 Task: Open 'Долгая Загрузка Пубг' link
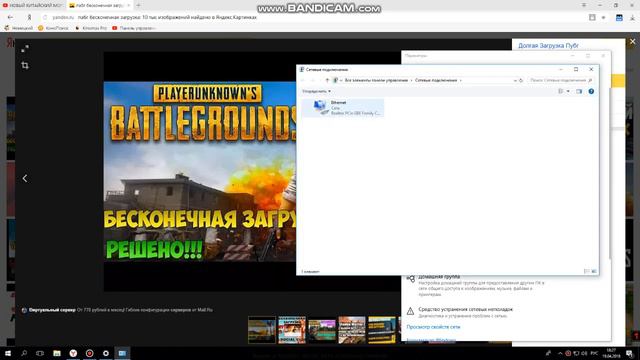tap(548, 46)
